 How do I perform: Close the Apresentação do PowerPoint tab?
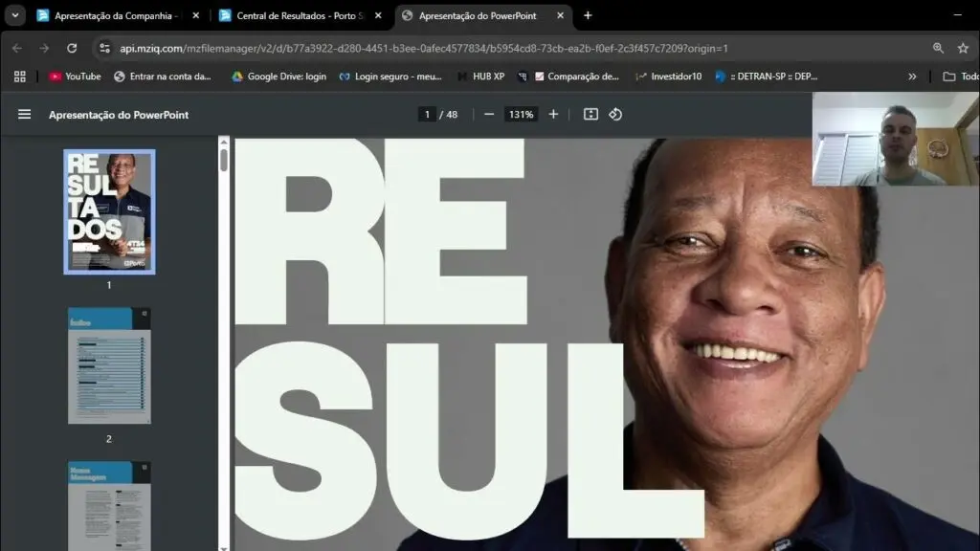[560, 15]
